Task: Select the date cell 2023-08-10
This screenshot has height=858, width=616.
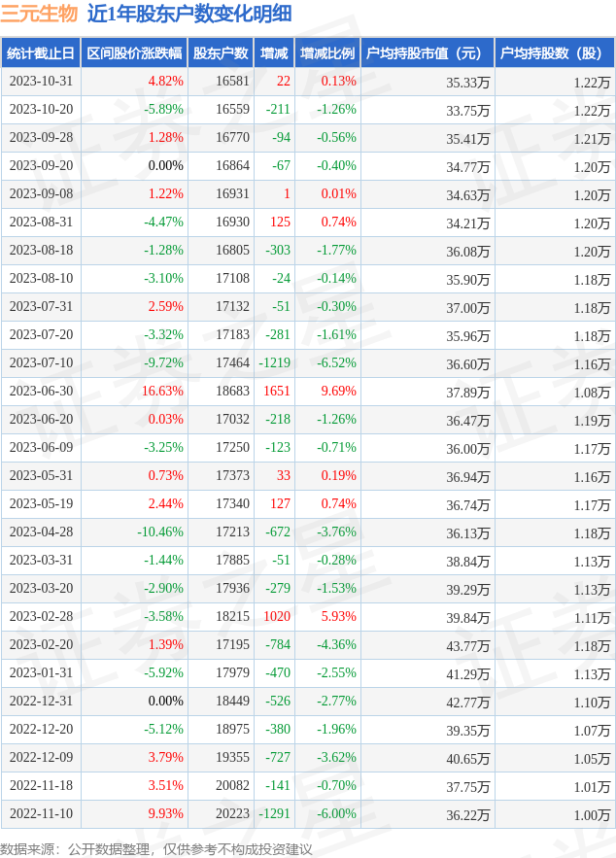Action: click(41, 279)
